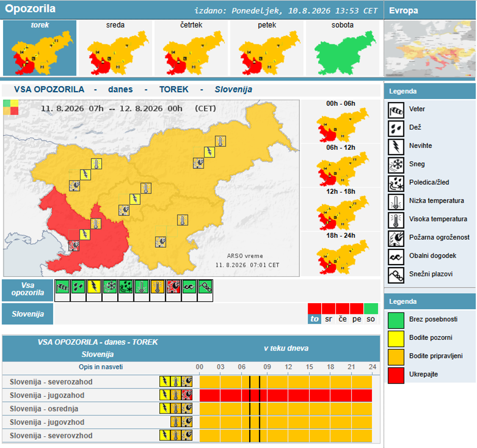Click temperature icon in Slovenija - jugovzhod row
Screen dimensions: 477x448
point(176,422)
